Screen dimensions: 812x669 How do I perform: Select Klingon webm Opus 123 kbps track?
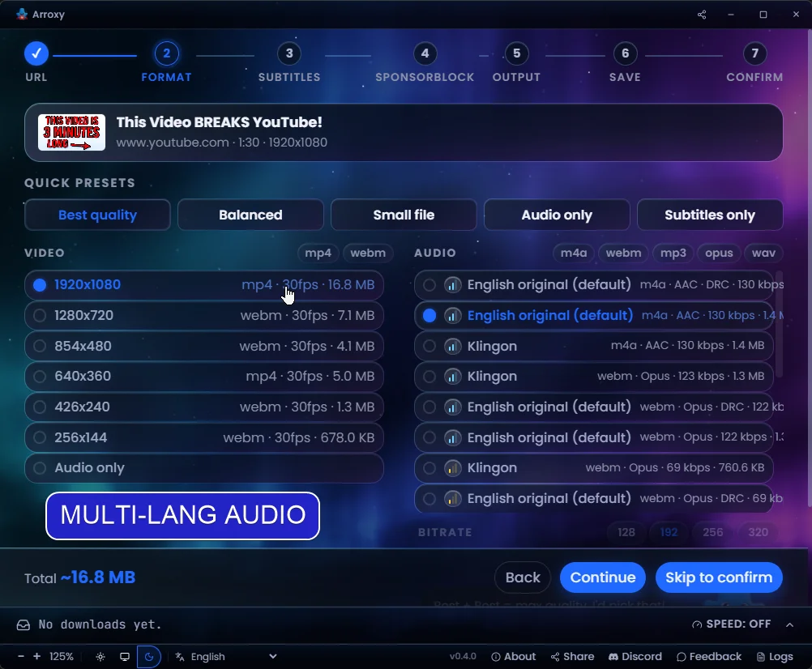(594, 376)
